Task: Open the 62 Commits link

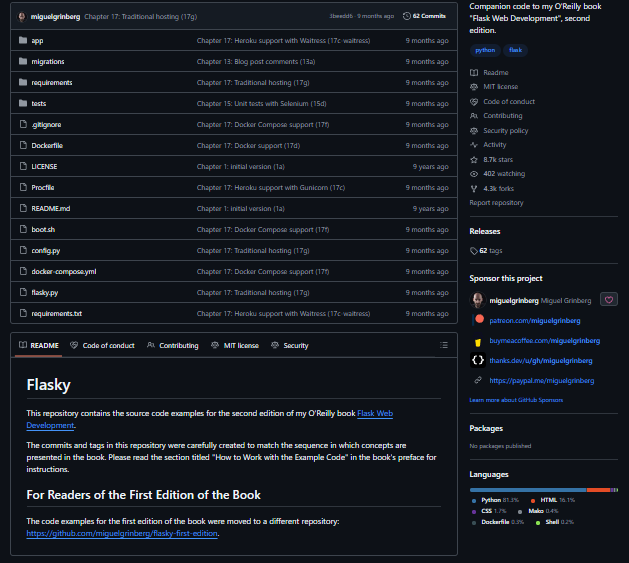Action: pyautogui.click(x=424, y=16)
